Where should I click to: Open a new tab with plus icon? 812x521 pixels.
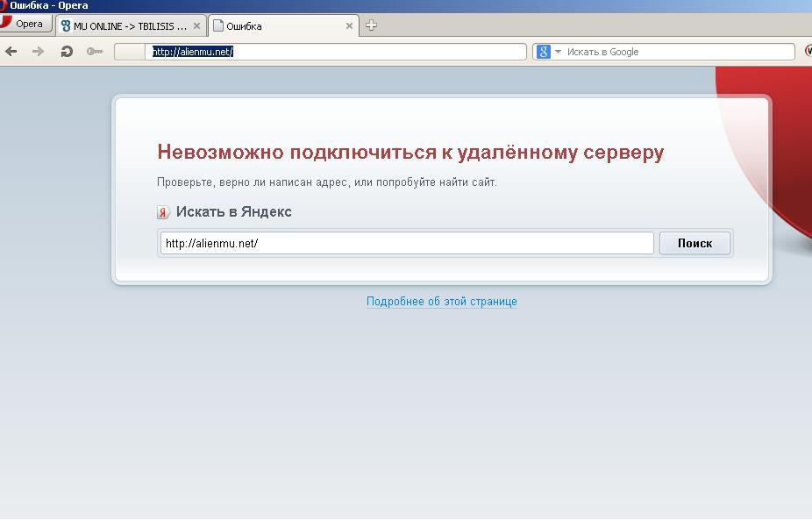371,25
